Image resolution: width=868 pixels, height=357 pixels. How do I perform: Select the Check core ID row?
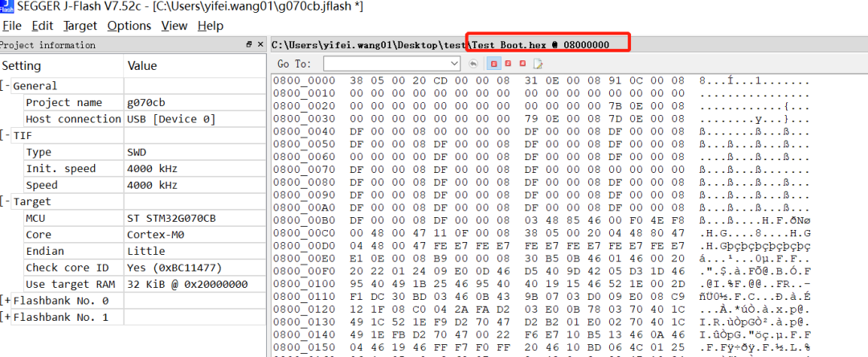pos(133,268)
